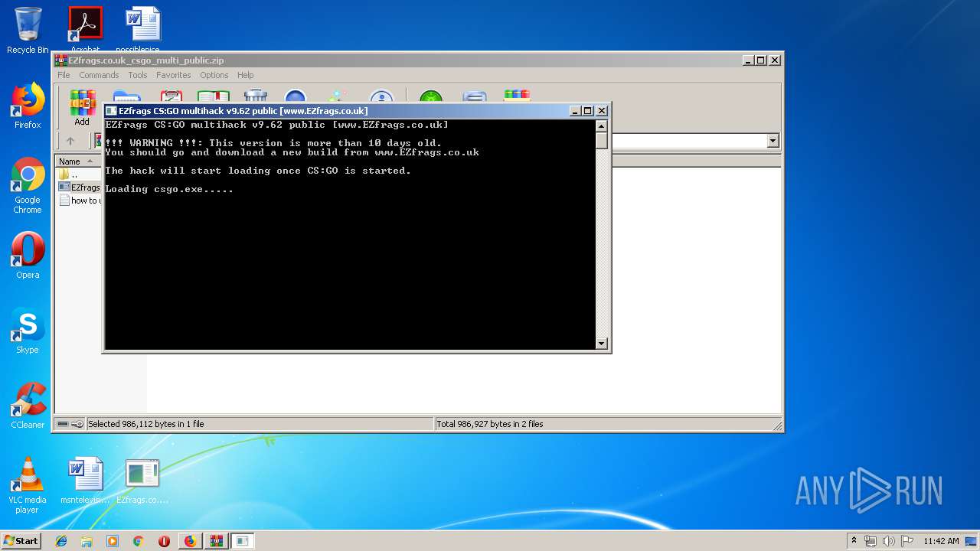Click WinRAR's Comment icon
Screen dimensions: 980x551
click(x=475, y=96)
